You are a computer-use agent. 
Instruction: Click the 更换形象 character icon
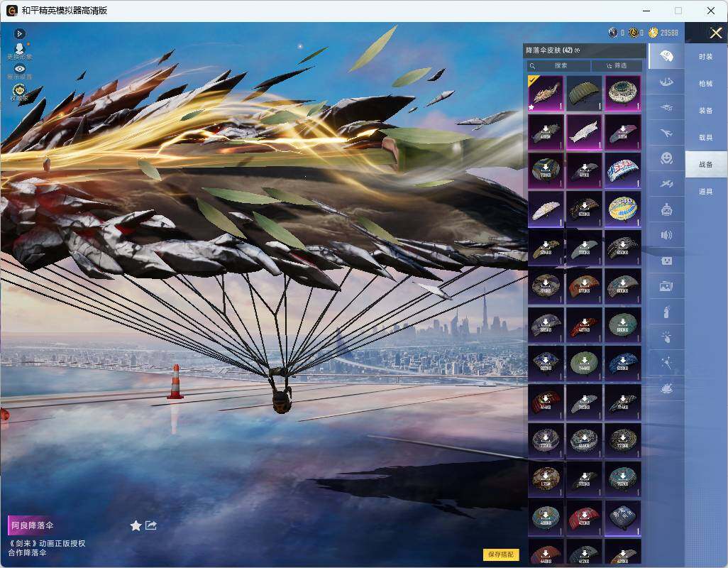point(19,51)
